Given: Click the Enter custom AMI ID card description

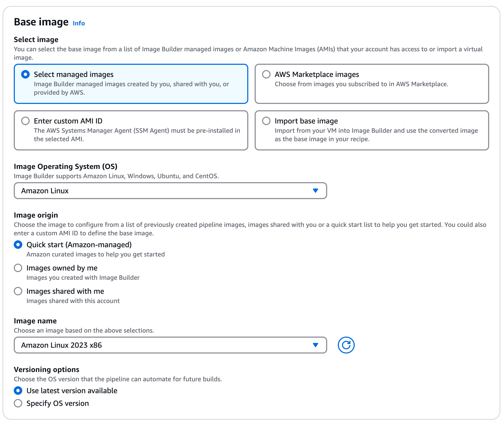Looking at the screenshot, I should pos(137,135).
